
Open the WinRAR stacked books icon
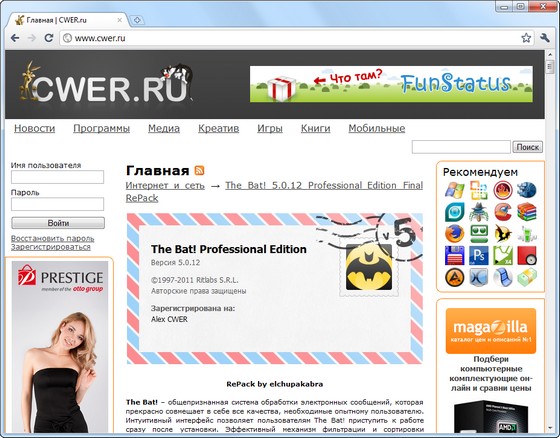click(527, 212)
